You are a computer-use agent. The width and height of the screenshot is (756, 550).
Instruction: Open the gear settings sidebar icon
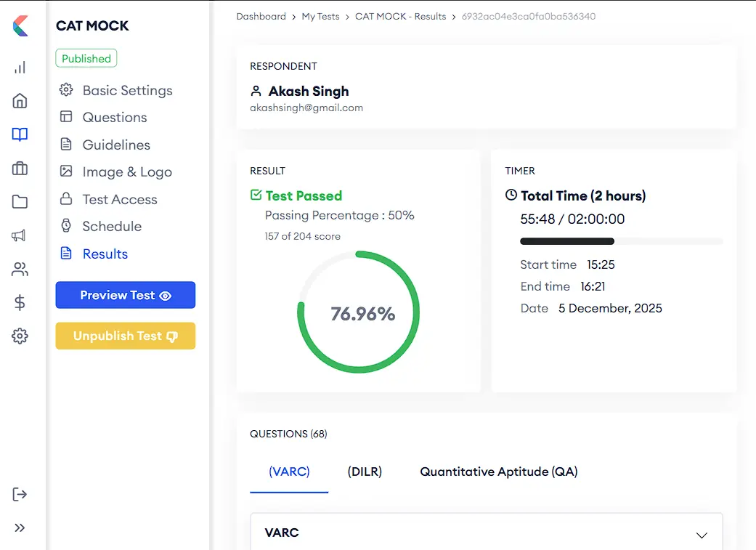tap(20, 336)
